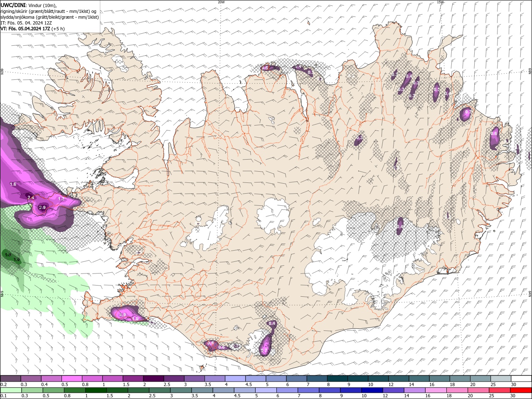Select the bright red swatch after 30 on rain scale
Image resolution: width=532 pixels, height=399 pixels.
point(521,390)
